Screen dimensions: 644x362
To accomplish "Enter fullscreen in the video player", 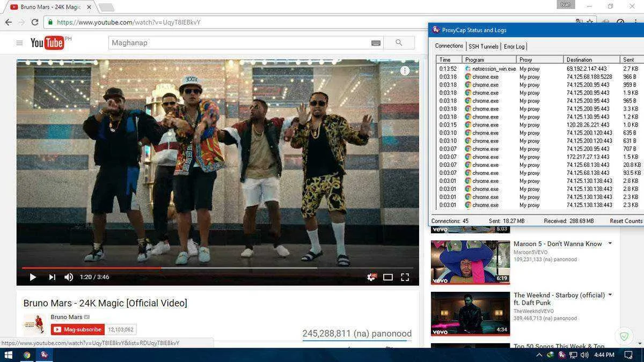I will pos(405,277).
